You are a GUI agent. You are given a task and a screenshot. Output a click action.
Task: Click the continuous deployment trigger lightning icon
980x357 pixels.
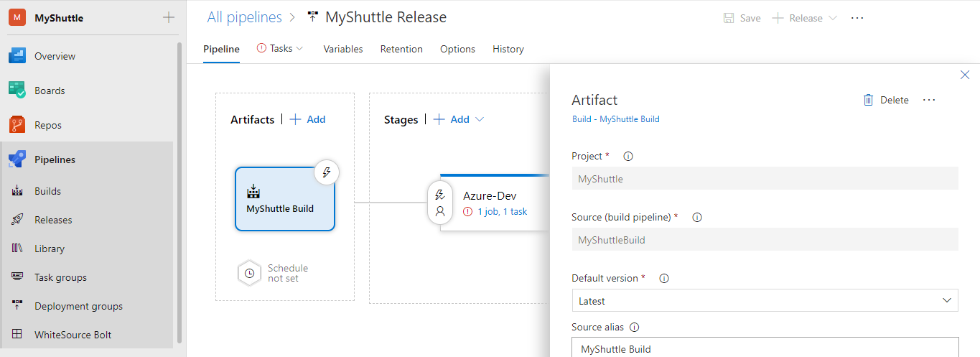(x=327, y=172)
